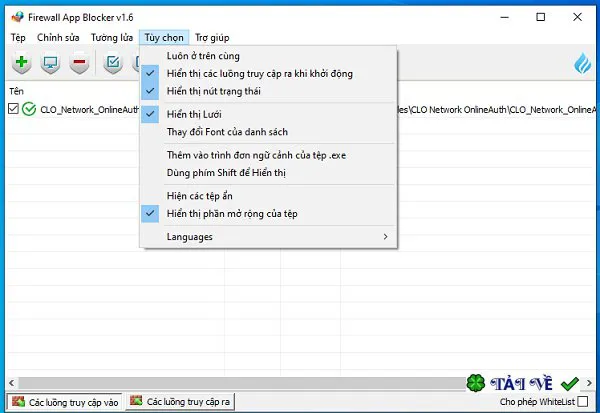600x413 pixels.
Task: Click the Firewall App Blocker title icon
Action: pyautogui.click(x=17, y=17)
